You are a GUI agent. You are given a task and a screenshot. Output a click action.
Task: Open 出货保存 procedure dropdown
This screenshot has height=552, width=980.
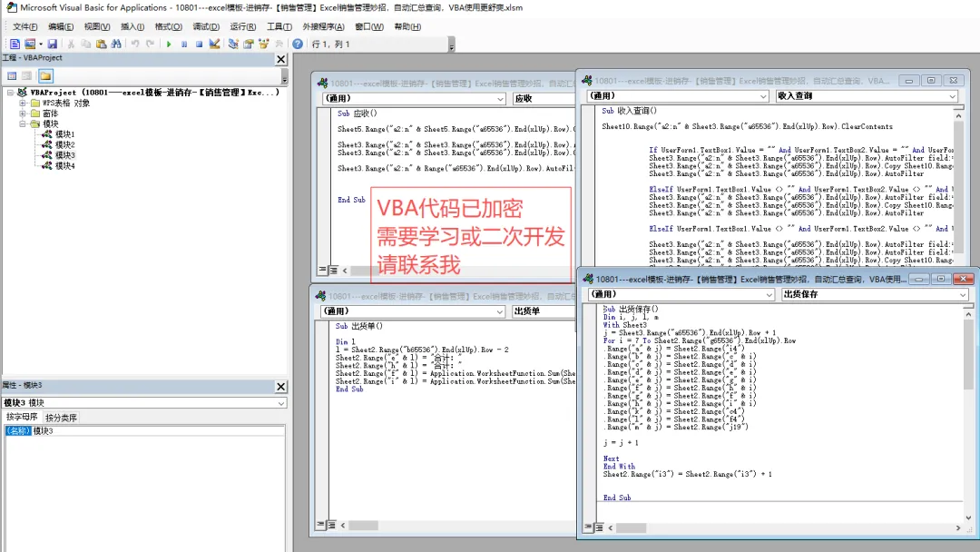963,294
